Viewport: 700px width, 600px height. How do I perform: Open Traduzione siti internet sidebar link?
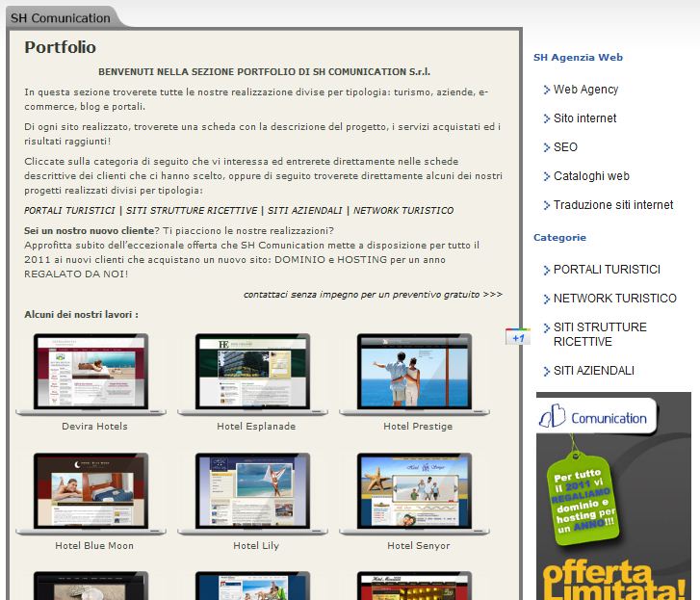point(612,205)
